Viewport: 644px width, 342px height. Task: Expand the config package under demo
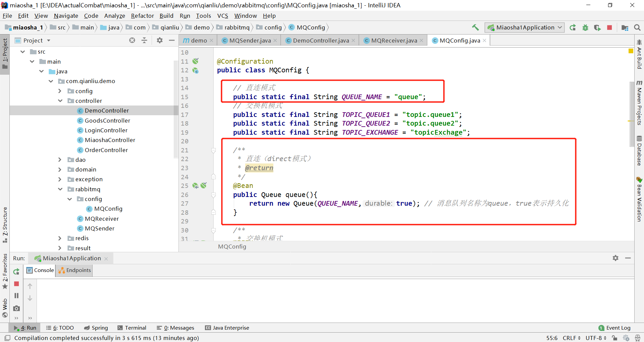(60, 91)
